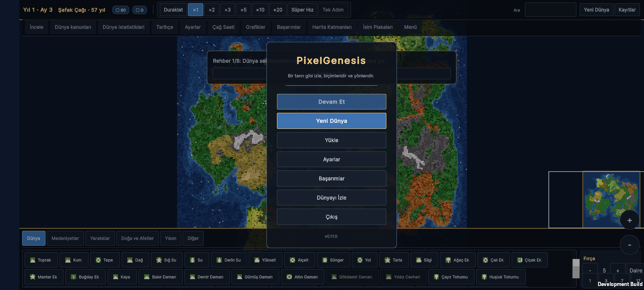This screenshot has width=644, height=290.
Task: Pick the Derin Su tool
Action: (229, 260)
